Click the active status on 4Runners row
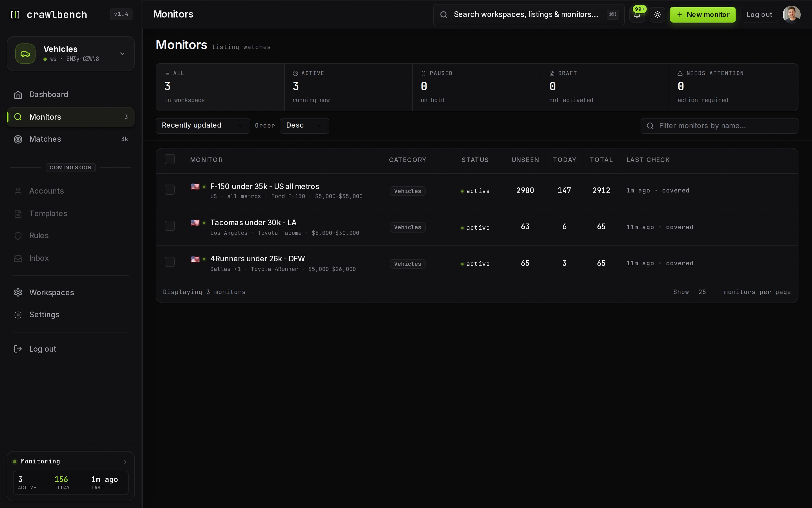 click(475, 264)
